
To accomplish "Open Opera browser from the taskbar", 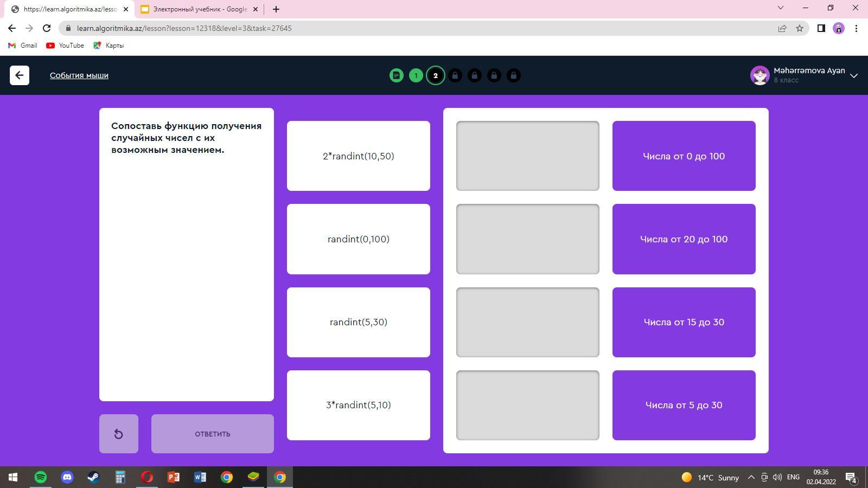I will click(147, 477).
